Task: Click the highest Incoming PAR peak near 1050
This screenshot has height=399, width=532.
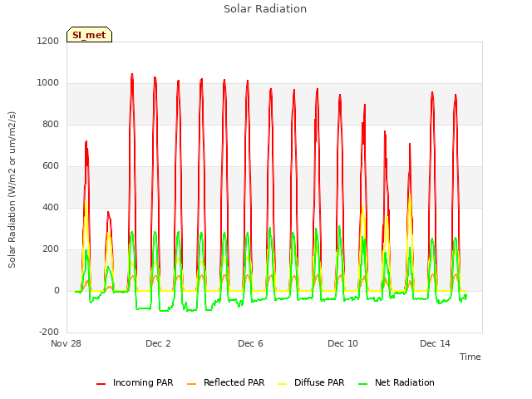Action: point(132,74)
